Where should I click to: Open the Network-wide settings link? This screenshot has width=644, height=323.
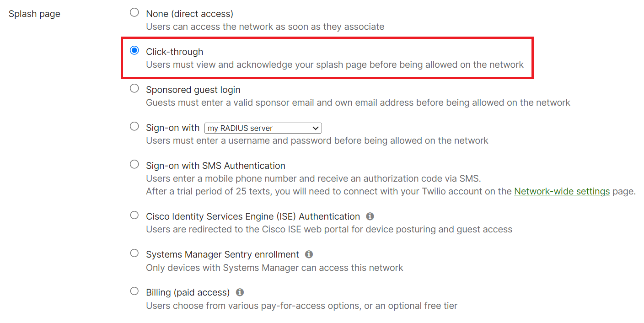tap(562, 191)
